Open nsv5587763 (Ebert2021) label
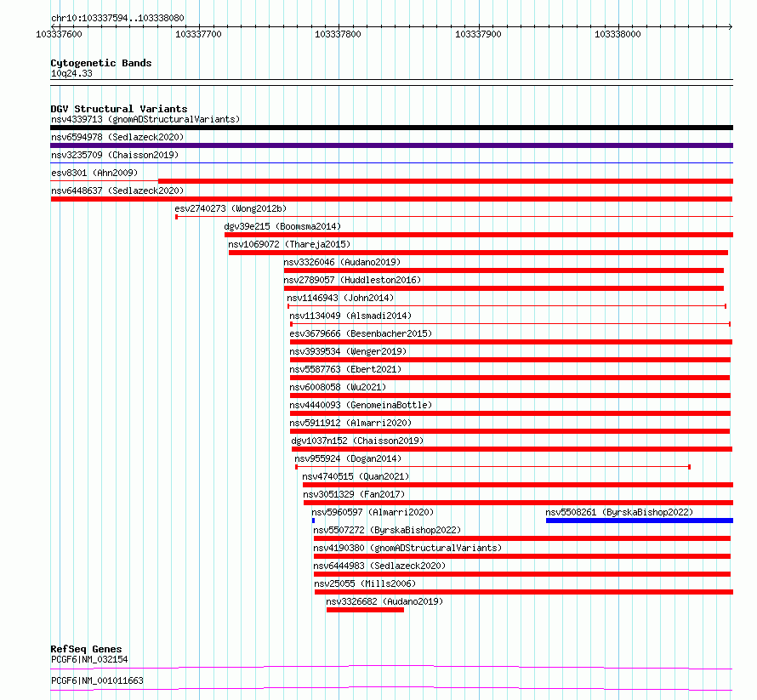The image size is (757, 700). click(x=345, y=369)
